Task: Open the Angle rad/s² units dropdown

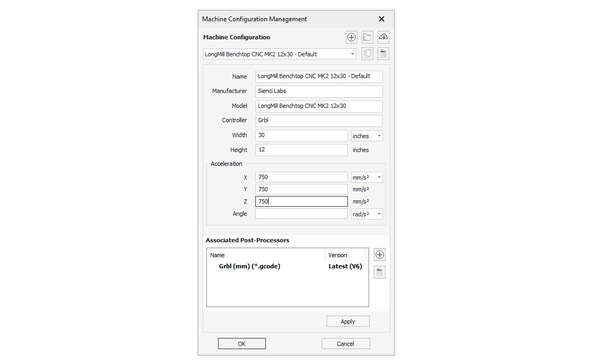Action: click(367, 214)
